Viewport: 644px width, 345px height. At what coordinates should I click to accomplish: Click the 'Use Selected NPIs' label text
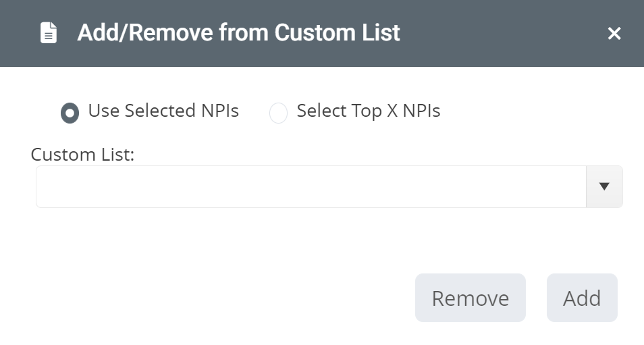point(163,111)
